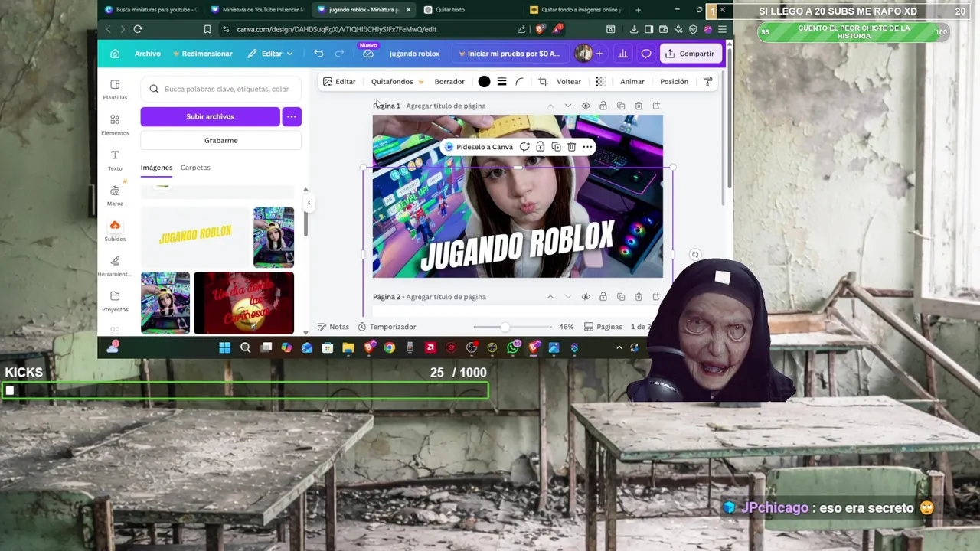Toggle the Páginas grid view

point(603,327)
